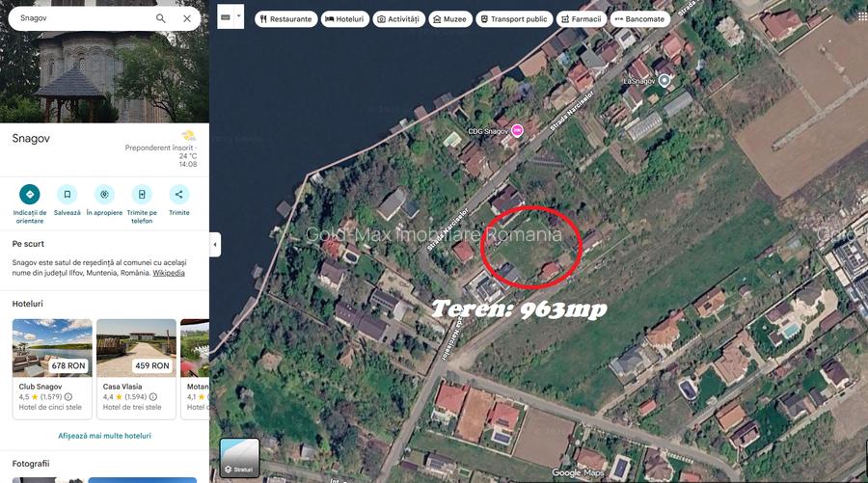Click the keyboard input tool icon
Viewport: 868px width, 483px height.
(x=226, y=17)
